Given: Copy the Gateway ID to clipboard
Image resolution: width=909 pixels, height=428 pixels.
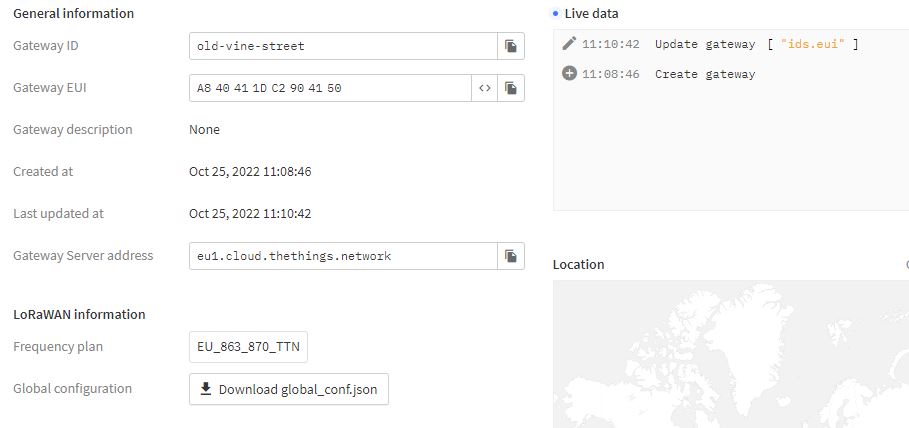Looking at the screenshot, I should (x=510, y=46).
